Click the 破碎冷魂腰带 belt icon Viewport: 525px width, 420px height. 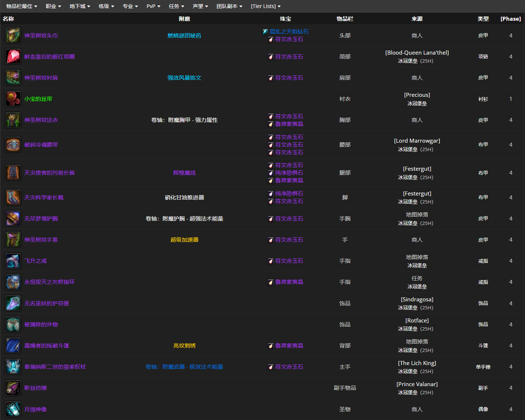pyautogui.click(x=13, y=145)
